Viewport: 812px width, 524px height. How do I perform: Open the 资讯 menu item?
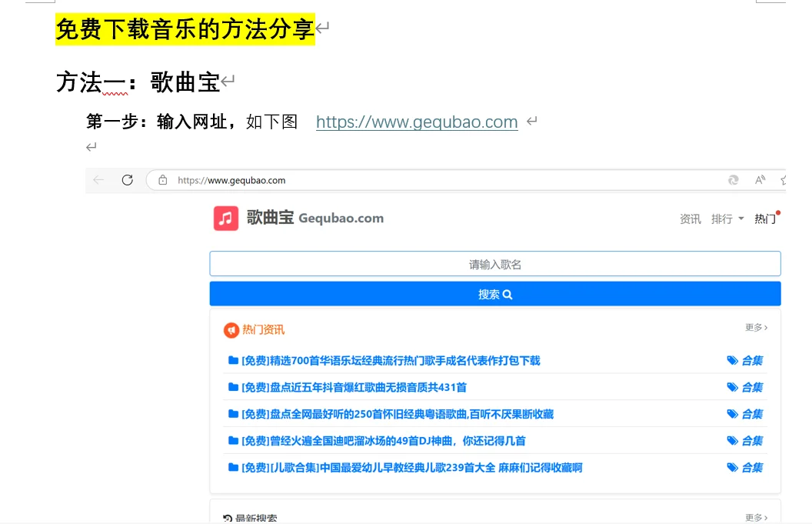tap(690, 219)
